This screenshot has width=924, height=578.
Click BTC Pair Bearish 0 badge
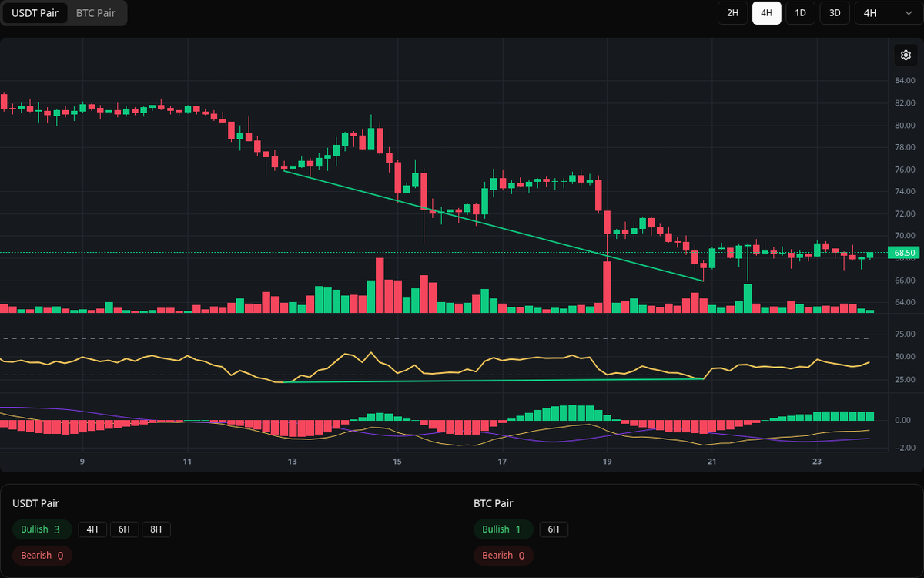503,555
